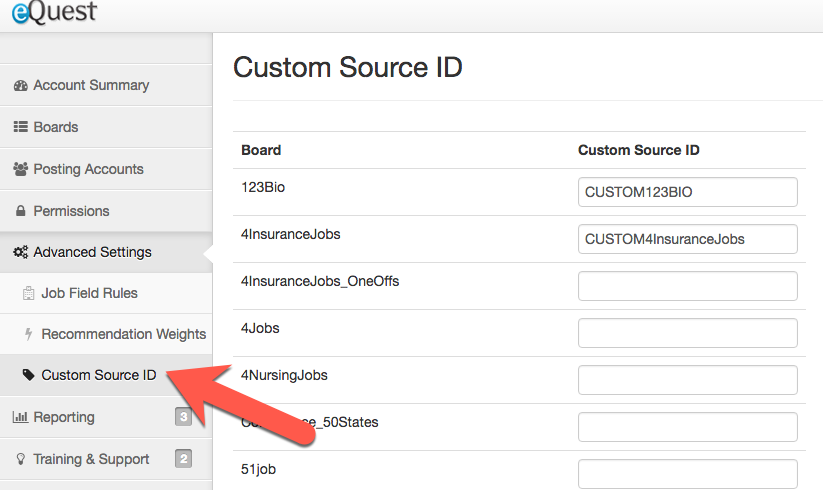Image resolution: width=823 pixels, height=490 pixels.
Task: Open Training & Support section
Action: [x=106, y=459]
